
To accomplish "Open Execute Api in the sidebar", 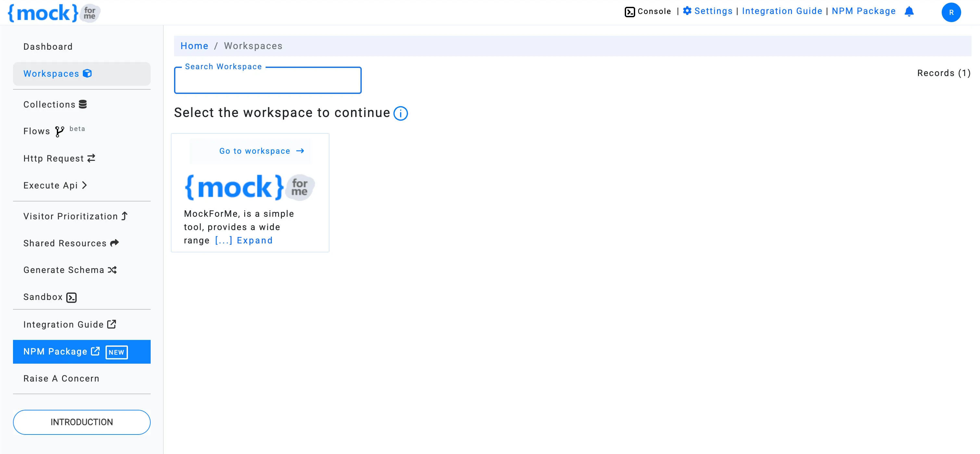I will tap(82, 185).
